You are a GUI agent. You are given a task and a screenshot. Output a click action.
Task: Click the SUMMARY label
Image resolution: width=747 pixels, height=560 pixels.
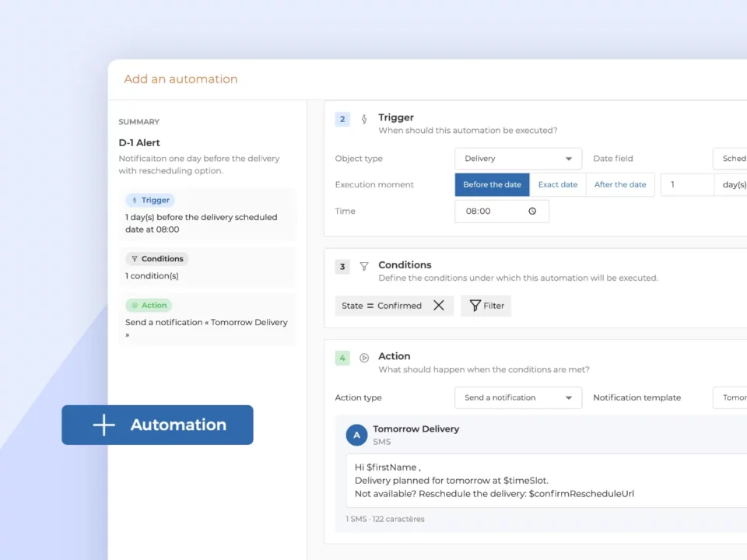(139, 122)
